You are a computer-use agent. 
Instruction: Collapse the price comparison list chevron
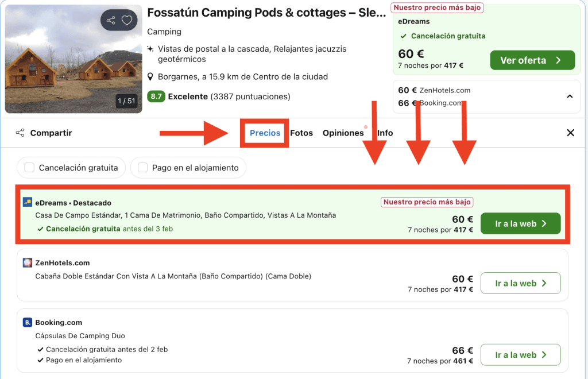tap(570, 96)
